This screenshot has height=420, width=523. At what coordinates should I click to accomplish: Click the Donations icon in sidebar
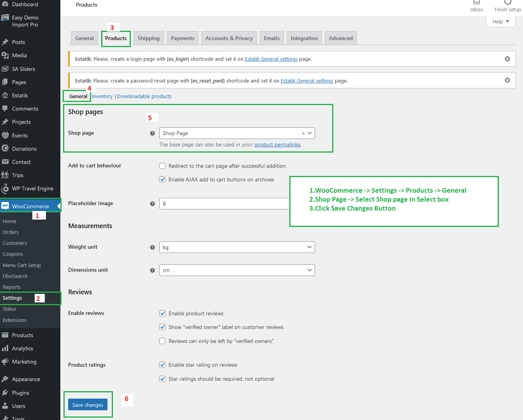(5, 149)
